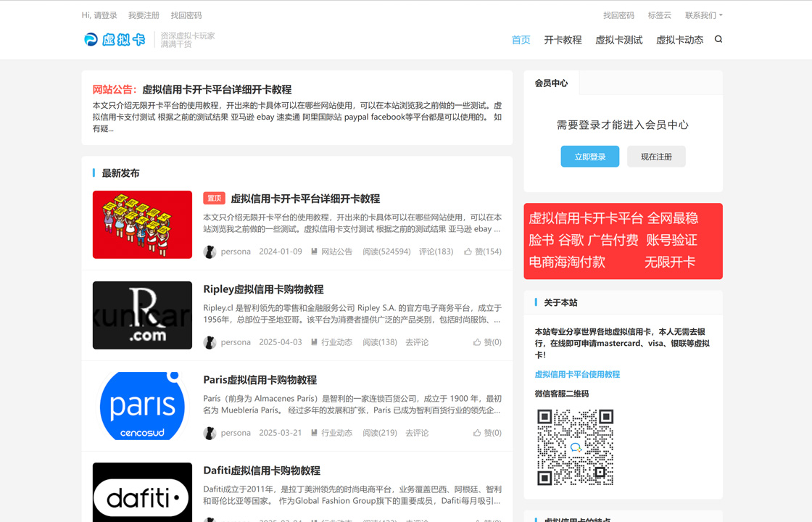Screen dimensions: 812x522
Task: Click the red 虚拟信用卡开卡平台 全网最稳 banner
Action: click(623, 241)
